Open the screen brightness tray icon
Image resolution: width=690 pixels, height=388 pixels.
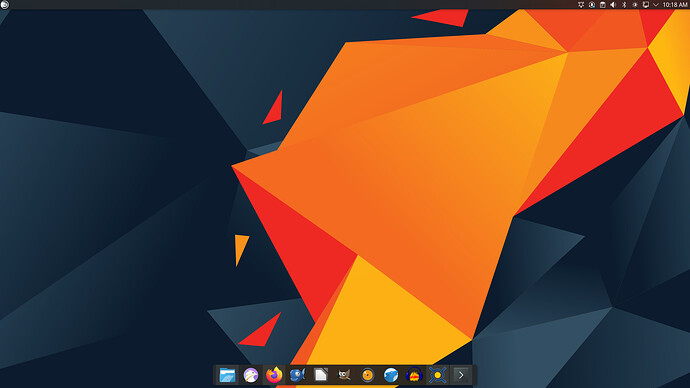click(x=635, y=5)
